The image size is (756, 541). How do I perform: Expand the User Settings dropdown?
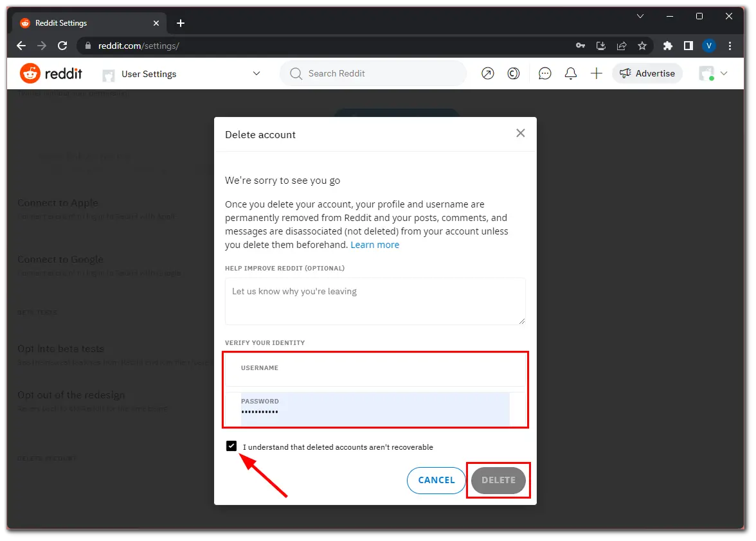coord(256,74)
